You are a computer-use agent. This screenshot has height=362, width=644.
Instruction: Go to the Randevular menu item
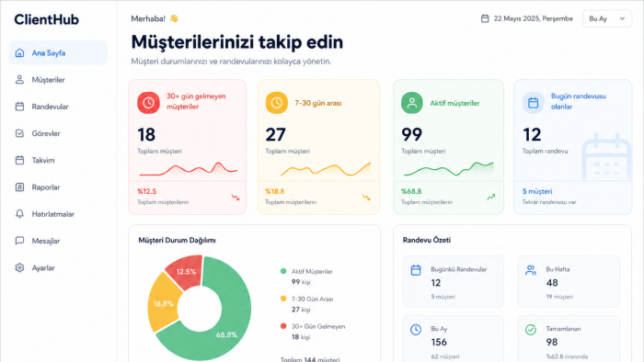[58, 107]
